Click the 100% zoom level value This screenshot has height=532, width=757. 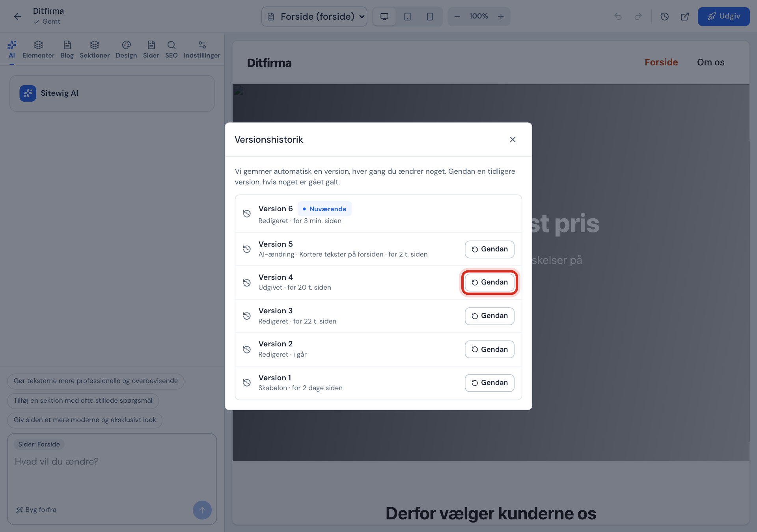click(x=479, y=17)
